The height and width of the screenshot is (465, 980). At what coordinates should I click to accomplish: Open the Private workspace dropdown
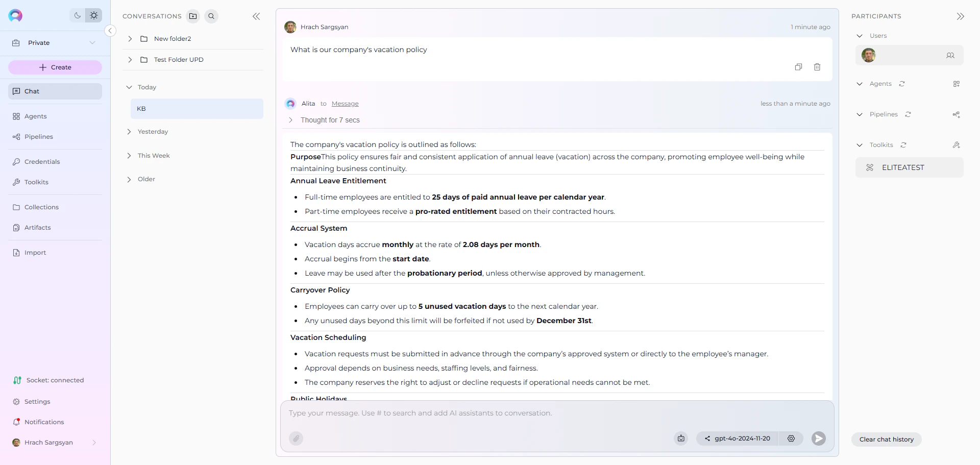92,42
